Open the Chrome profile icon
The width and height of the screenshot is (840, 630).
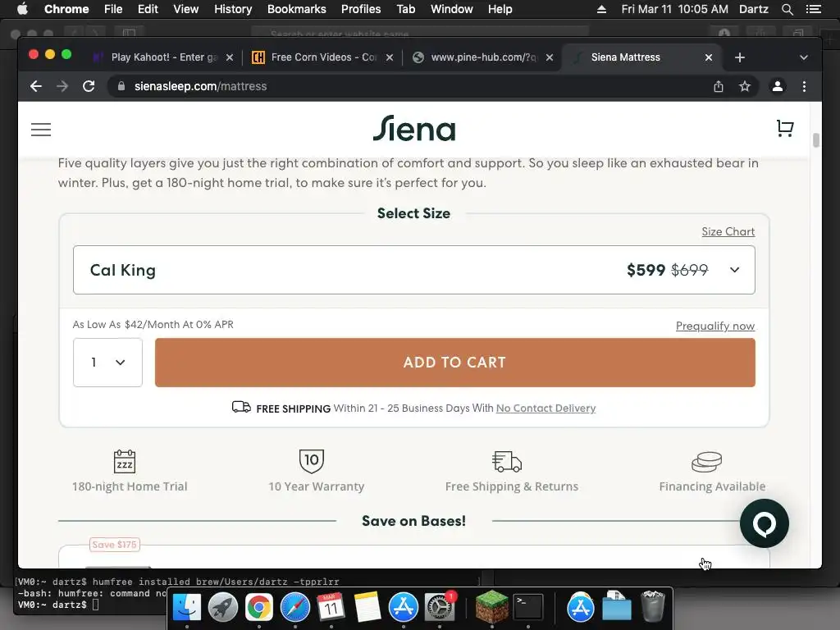tap(778, 86)
